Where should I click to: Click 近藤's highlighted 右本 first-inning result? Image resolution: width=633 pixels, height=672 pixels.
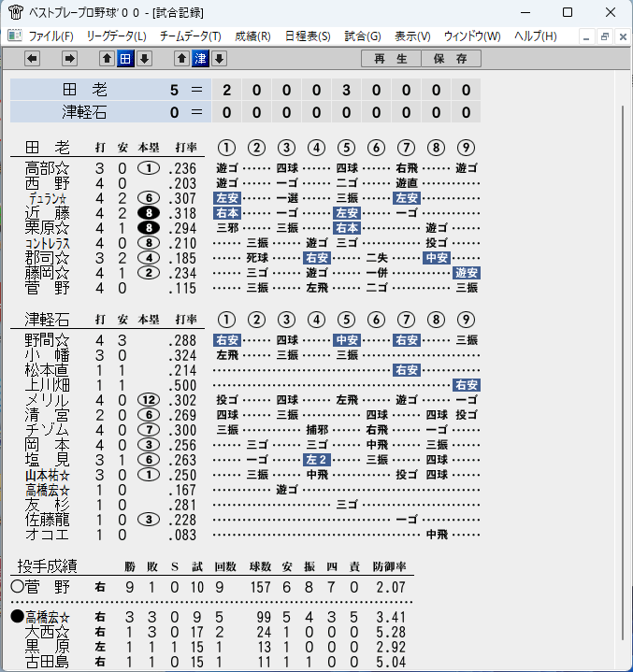click(x=227, y=213)
